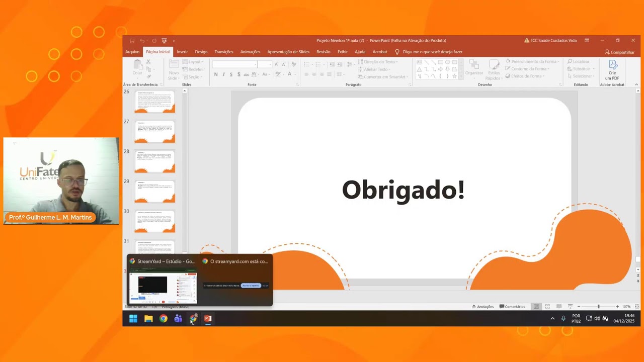Click the Undo arrow in the title bar
Image resolution: width=644 pixels, height=362 pixels.
pyautogui.click(x=142, y=41)
